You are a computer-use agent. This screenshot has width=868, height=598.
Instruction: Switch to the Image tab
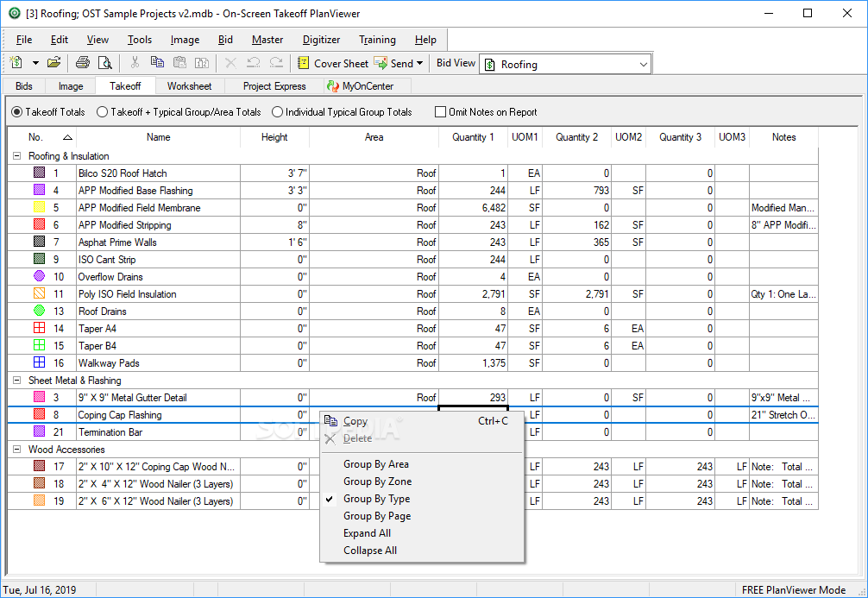[71, 85]
